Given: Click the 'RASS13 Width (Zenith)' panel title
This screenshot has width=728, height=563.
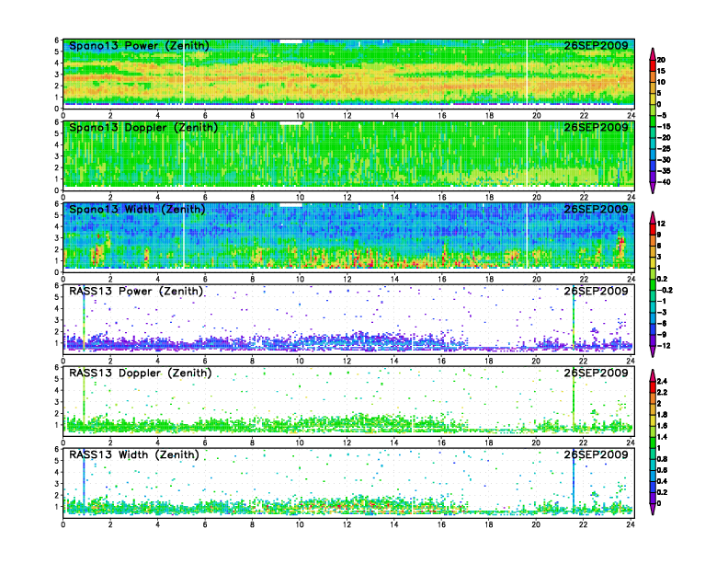Looking at the screenshot, I should (x=134, y=454).
